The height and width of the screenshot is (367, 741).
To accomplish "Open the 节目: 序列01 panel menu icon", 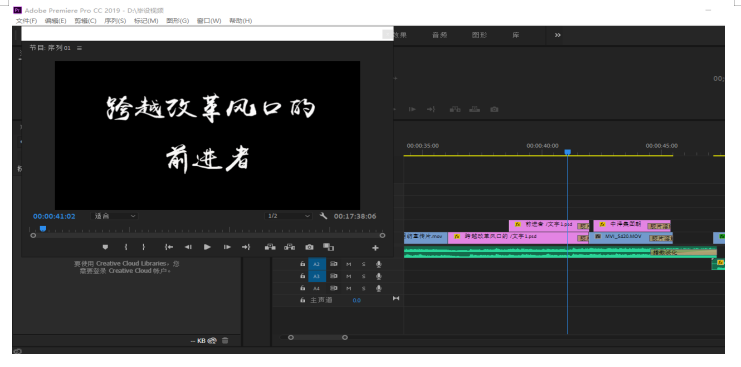I will [x=79, y=48].
